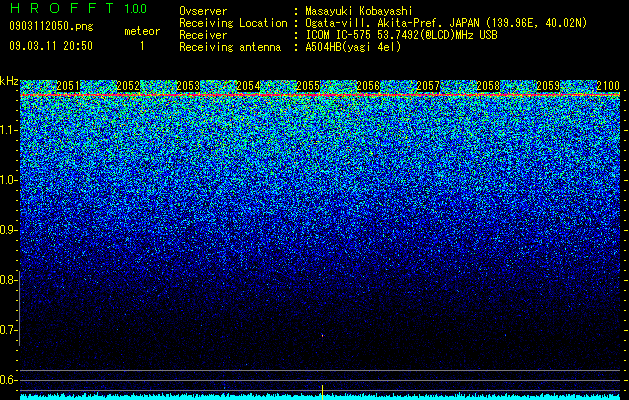The image size is (629, 400).
Task: Click the 2051 time marker label
Action: point(68,85)
